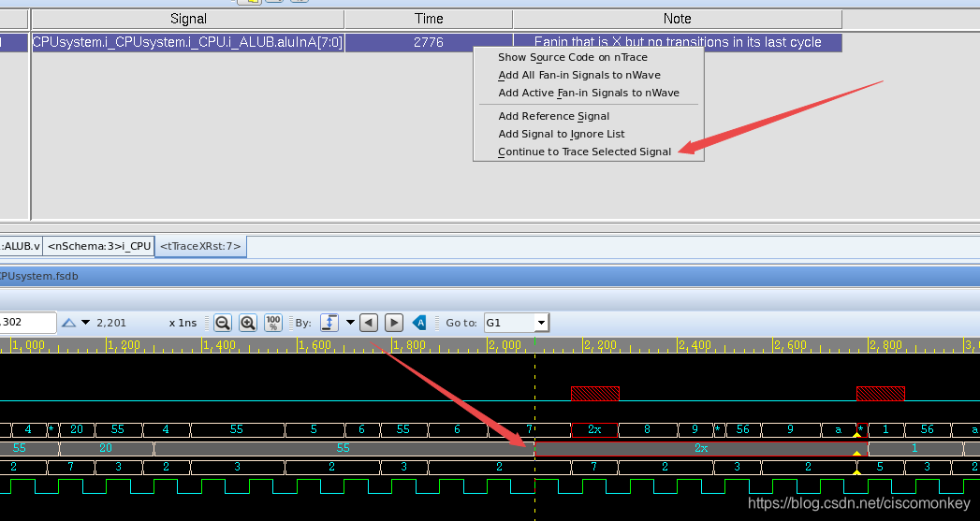Click the search forward arrow button
This screenshot has width=980, height=521.
pyautogui.click(x=394, y=323)
